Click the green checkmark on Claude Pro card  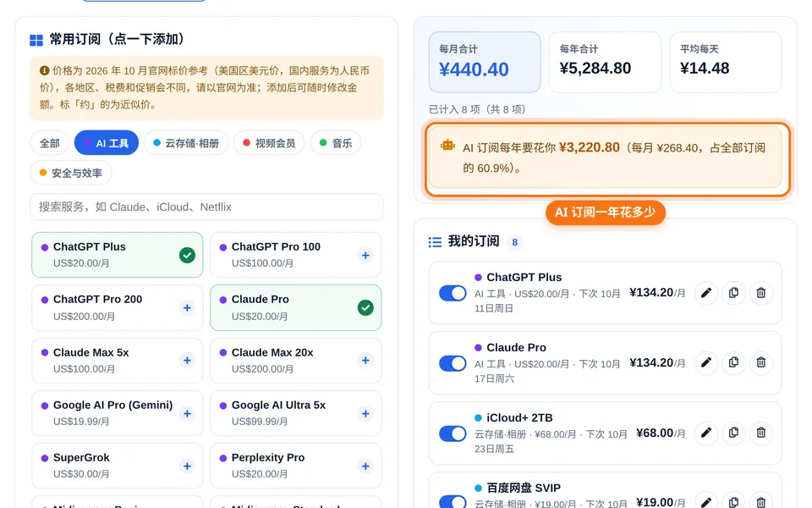pos(365,308)
